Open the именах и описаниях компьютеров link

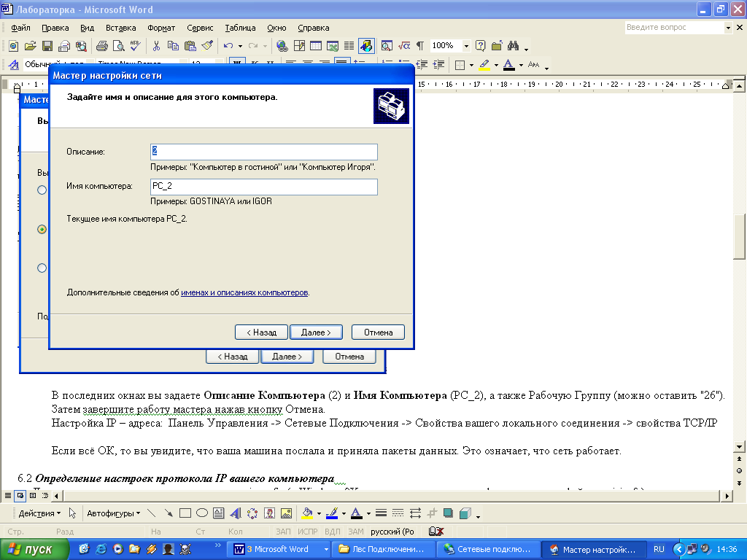(x=244, y=292)
